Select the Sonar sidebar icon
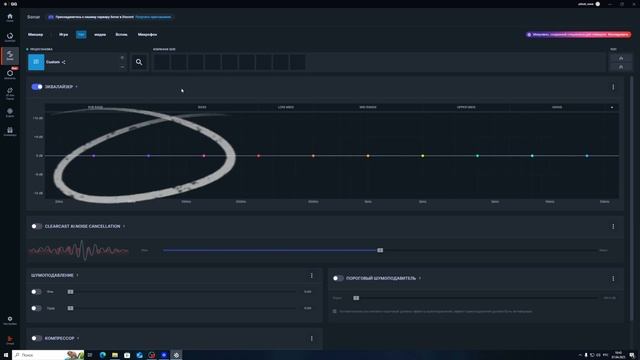Image resolution: width=640 pixels, height=360 pixels. pos(10,56)
